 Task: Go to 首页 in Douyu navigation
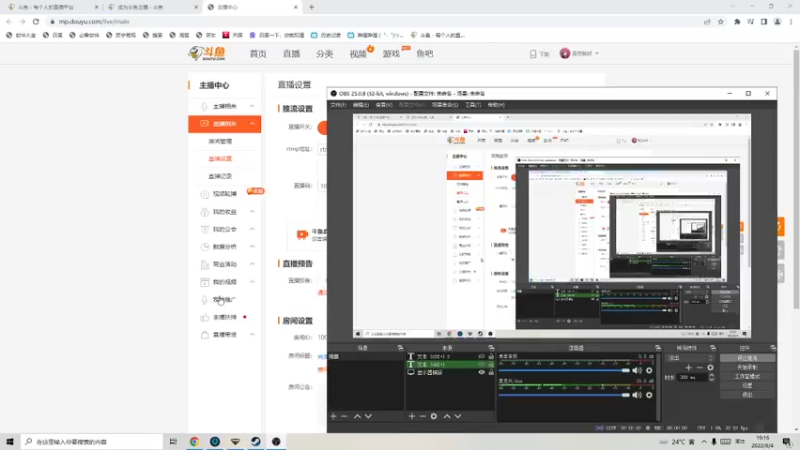click(x=258, y=54)
